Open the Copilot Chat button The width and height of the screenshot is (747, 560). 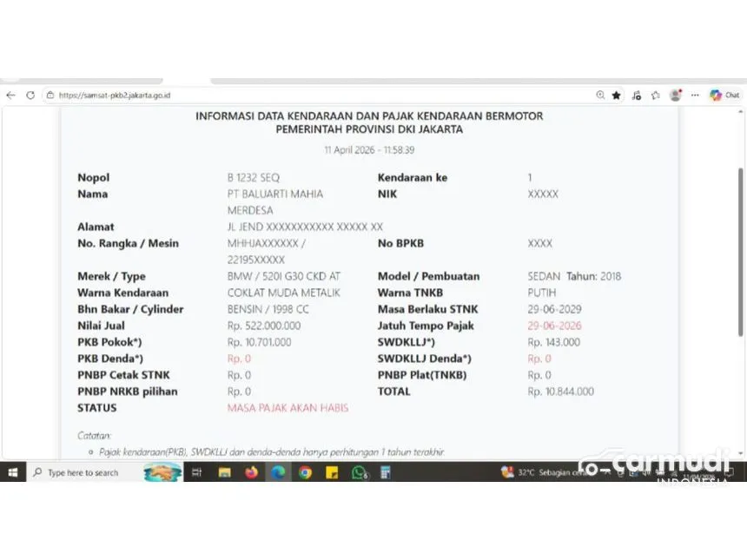pyautogui.click(x=724, y=96)
